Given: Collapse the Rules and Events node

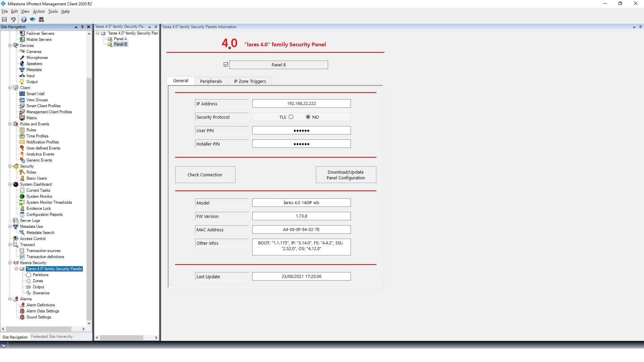Looking at the screenshot, I should coord(10,124).
